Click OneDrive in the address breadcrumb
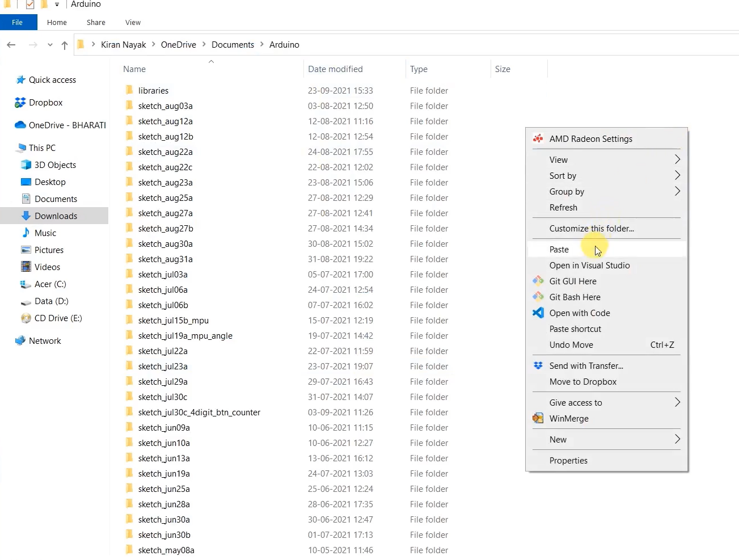Image resolution: width=739 pixels, height=560 pixels. (x=178, y=44)
